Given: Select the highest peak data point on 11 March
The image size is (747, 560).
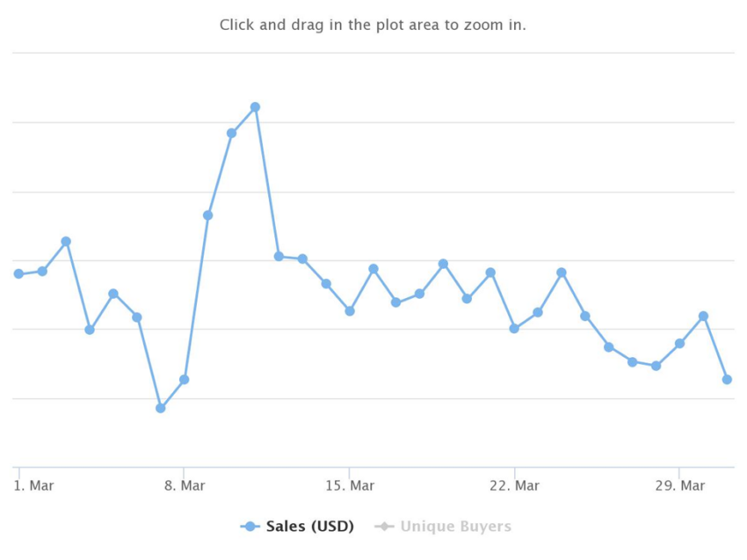Looking at the screenshot, I should tap(256, 106).
